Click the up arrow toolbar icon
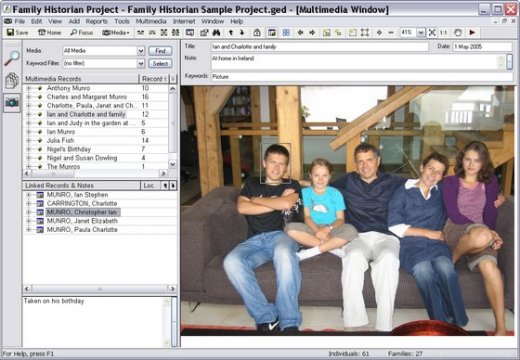The height and width of the screenshot is (360, 520). (x=231, y=32)
